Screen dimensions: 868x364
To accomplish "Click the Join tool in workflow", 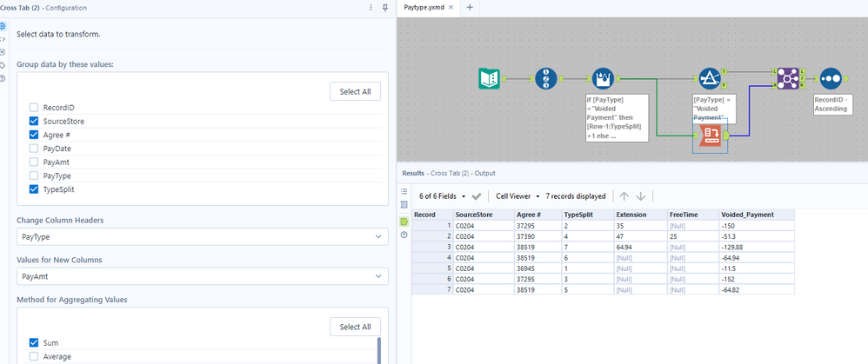I will point(787,78).
